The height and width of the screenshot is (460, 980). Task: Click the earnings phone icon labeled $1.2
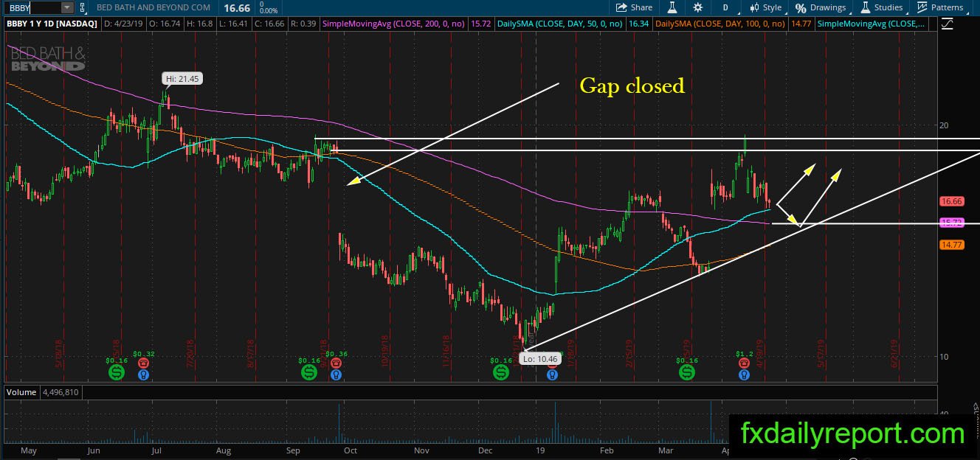tap(744, 363)
